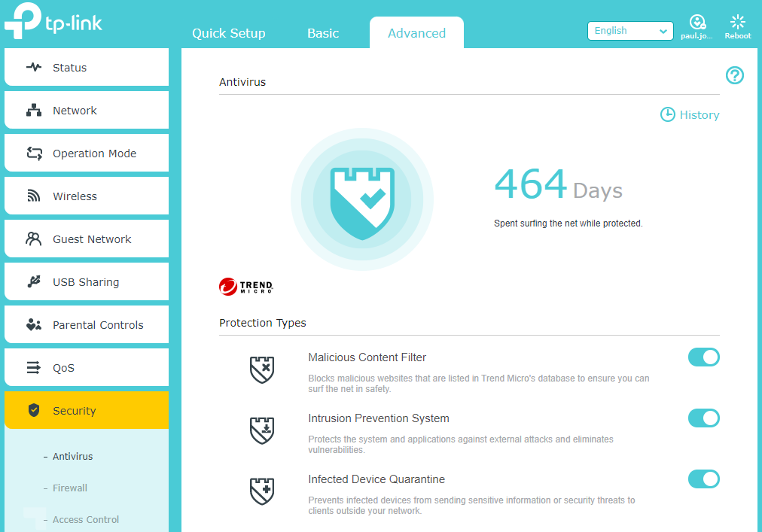
Task: Click the Reboot spinner icon
Action: point(737,22)
